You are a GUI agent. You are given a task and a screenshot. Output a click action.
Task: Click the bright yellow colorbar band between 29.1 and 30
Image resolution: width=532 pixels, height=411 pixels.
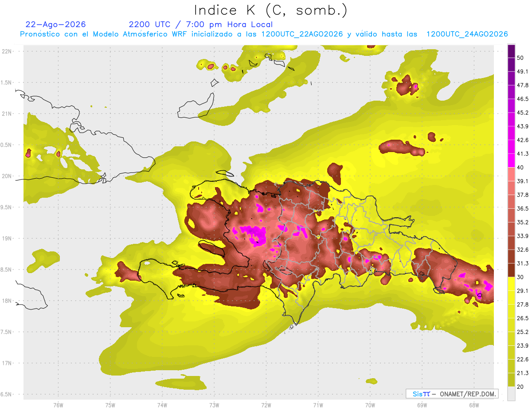511,284
